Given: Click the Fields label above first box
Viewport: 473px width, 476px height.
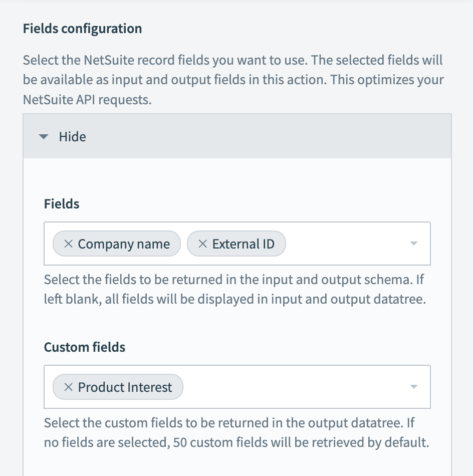Looking at the screenshot, I should coord(62,204).
